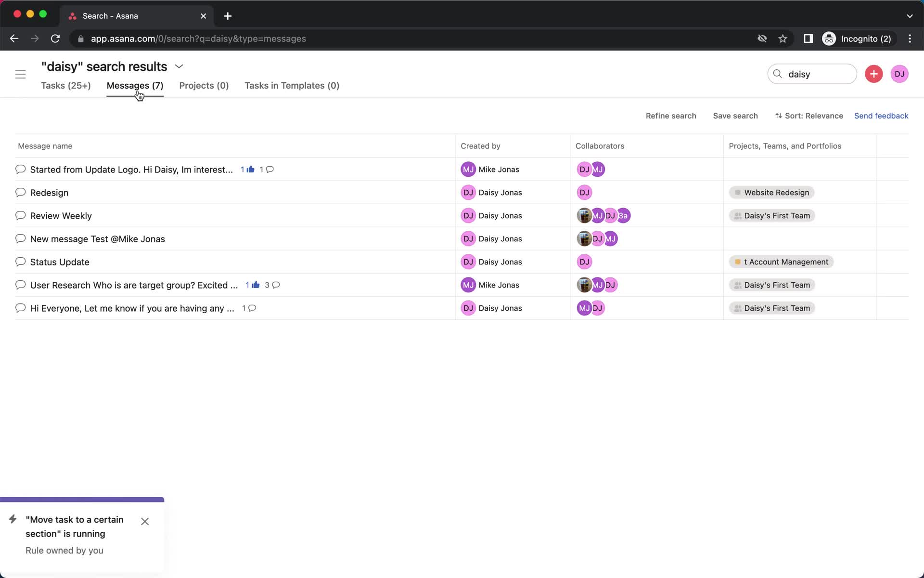924x578 pixels.
Task: Click Daisy's First Team tag in Hi Everyone row
Action: (772, 308)
